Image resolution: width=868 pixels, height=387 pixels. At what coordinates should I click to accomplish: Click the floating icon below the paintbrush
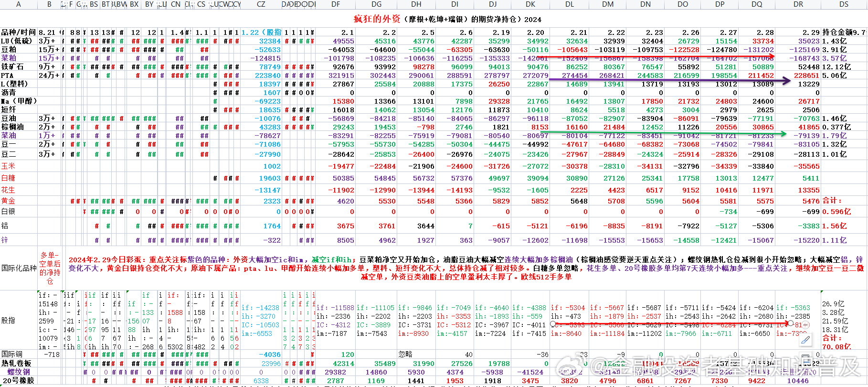[805, 359]
